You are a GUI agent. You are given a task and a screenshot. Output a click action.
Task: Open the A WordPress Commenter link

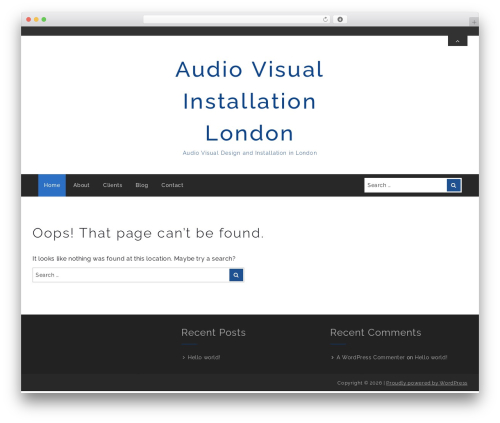[370, 357]
